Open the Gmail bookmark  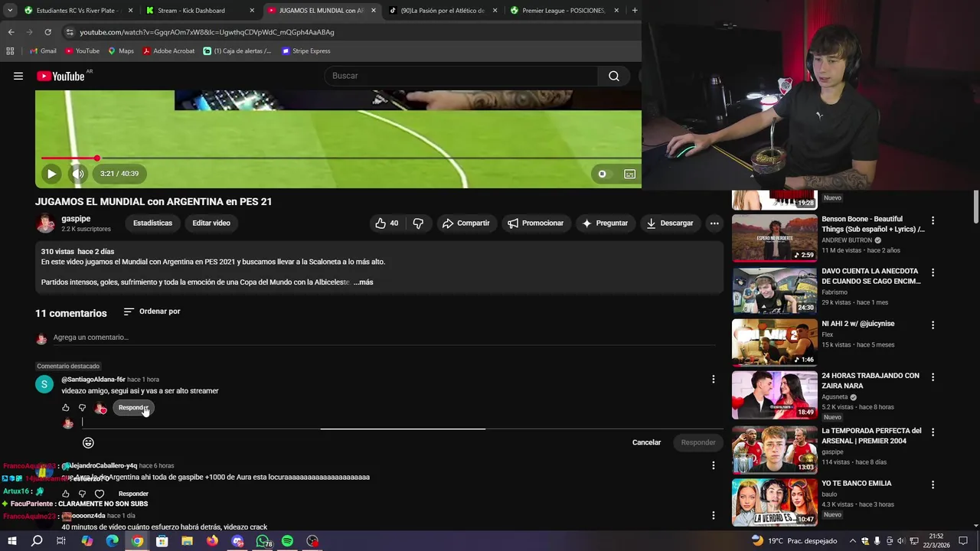(43, 51)
